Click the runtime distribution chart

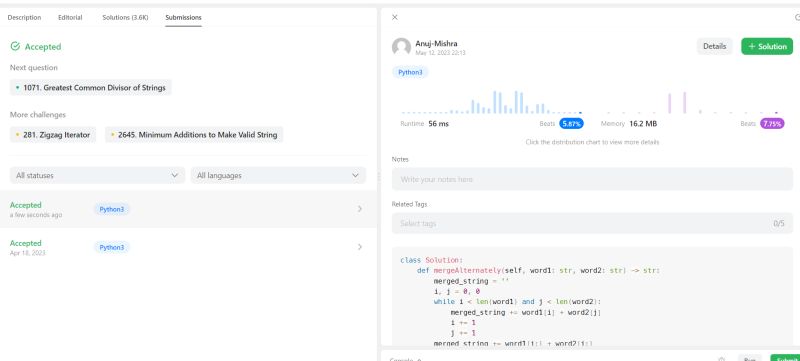click(492, 102)
